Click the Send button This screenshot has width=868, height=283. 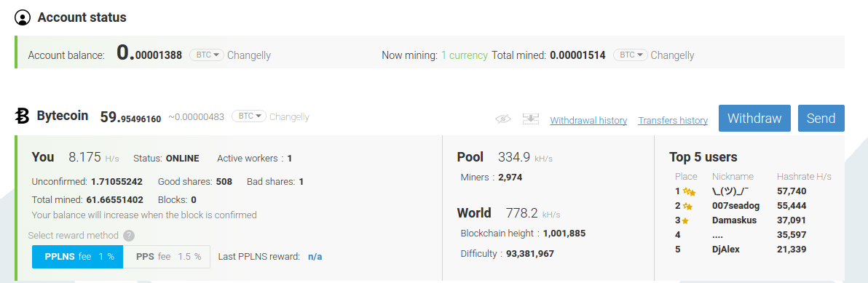pyautogui.click(x=821, y=119)
